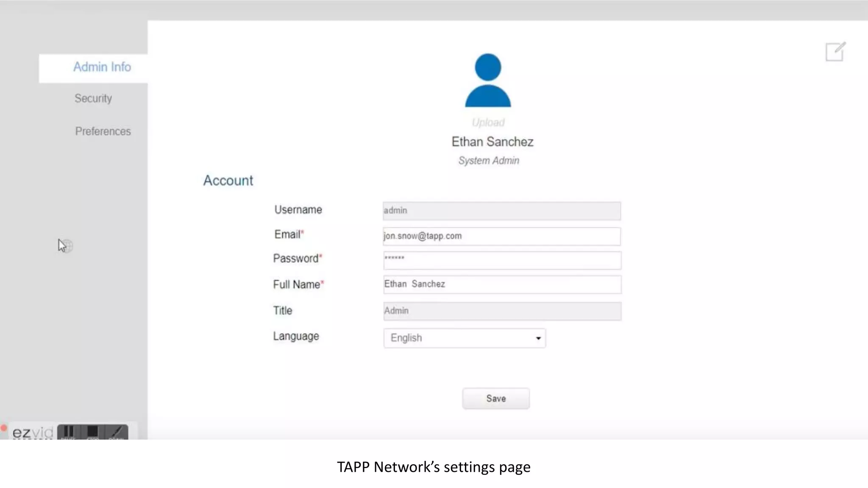Select the ezvid draw pen tool

tap(117, 432)
